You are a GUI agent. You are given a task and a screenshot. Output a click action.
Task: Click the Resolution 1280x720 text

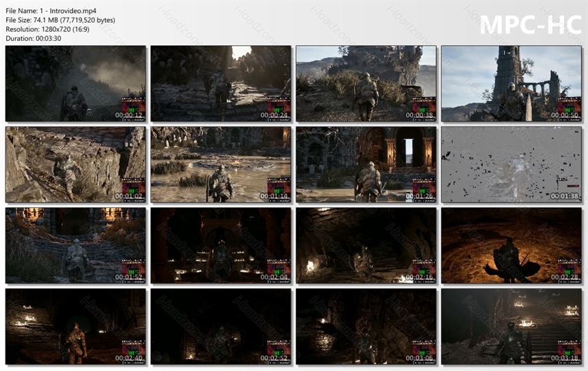(48, 29)
